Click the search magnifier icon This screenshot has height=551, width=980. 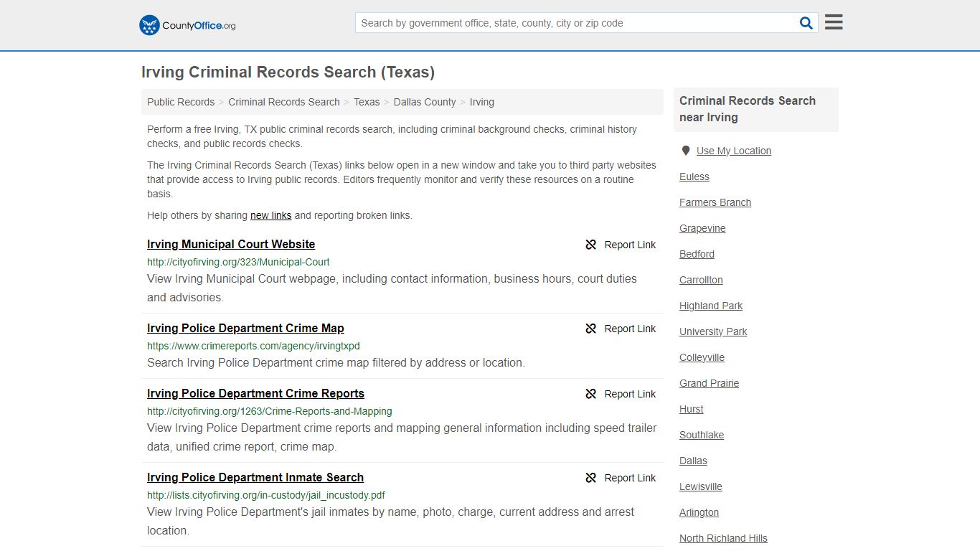(x=806, y=23)
